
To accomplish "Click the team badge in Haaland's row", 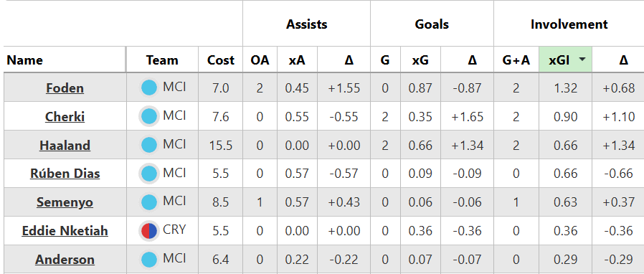I will [x=149, y=145].
